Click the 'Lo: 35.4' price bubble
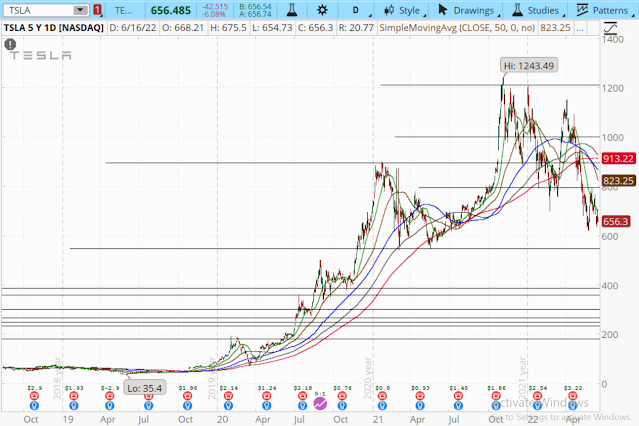The image size is (639, 426). tap(145, 388)
